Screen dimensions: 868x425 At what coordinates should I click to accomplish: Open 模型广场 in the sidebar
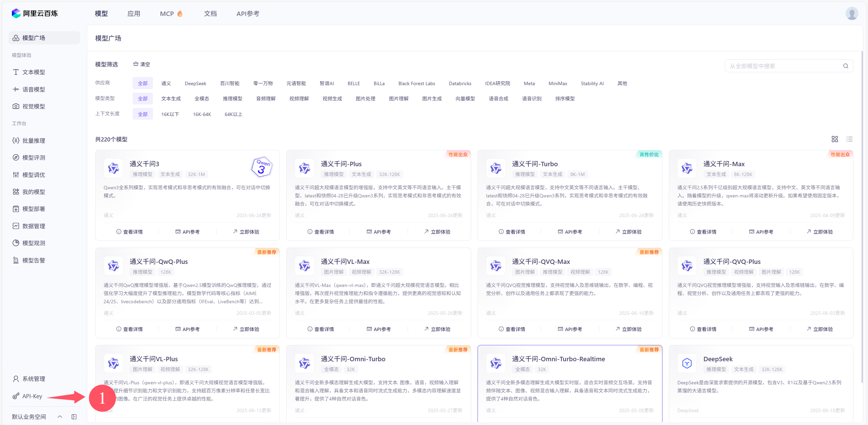point(44,38)
